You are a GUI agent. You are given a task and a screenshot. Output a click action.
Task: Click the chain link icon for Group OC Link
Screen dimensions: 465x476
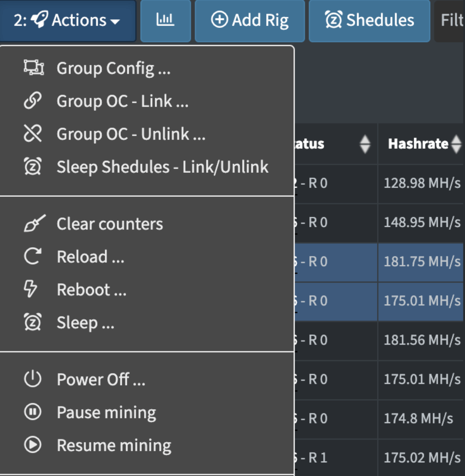click(32, 101)
